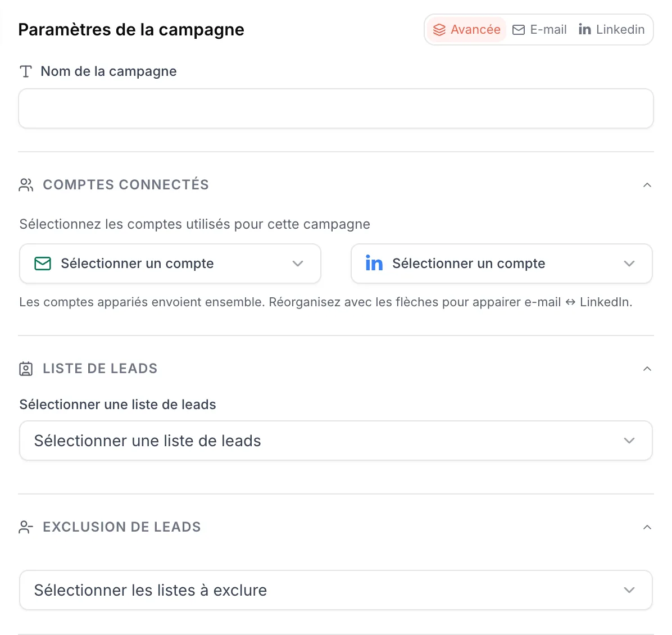The height and width of the screenshot is (635, 672).
Task: Click the Sélectionner une liste de leads label above the dropdown
Action: point(117,405)
